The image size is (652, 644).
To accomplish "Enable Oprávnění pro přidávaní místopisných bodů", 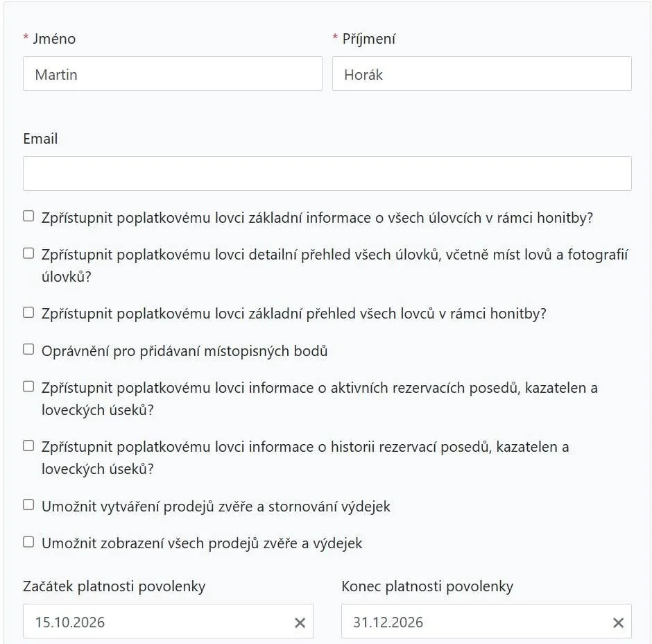I will coord(28,349).
